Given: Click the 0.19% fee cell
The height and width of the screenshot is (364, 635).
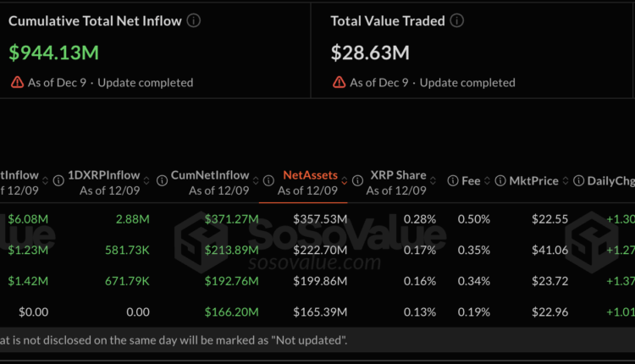Looking at the screenshot, I should [474, 312].
